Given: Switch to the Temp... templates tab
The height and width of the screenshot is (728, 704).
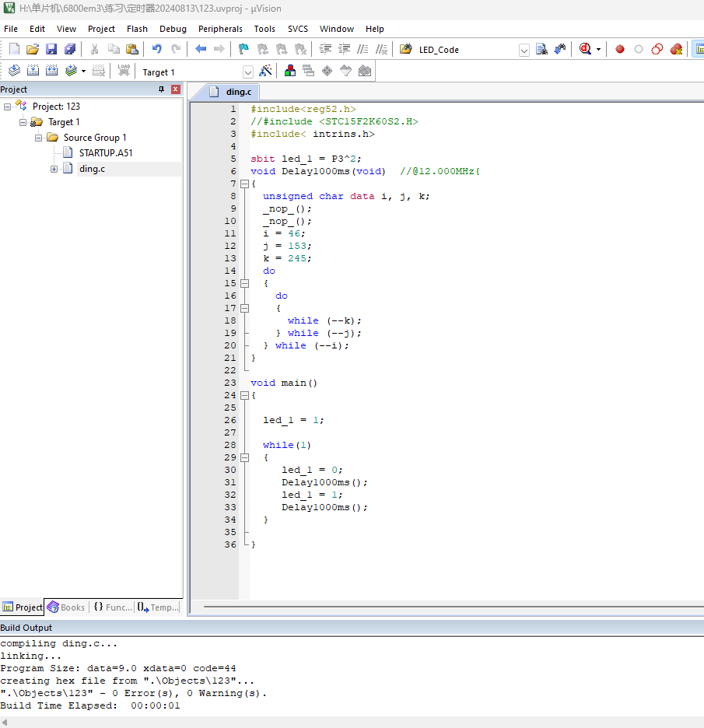Looking at the screenshot, I should coord(159,607).
